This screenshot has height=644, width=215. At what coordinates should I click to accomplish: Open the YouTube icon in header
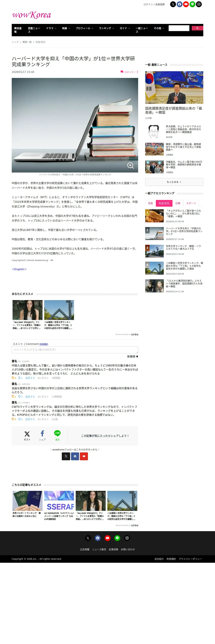[x=186, y=4]
